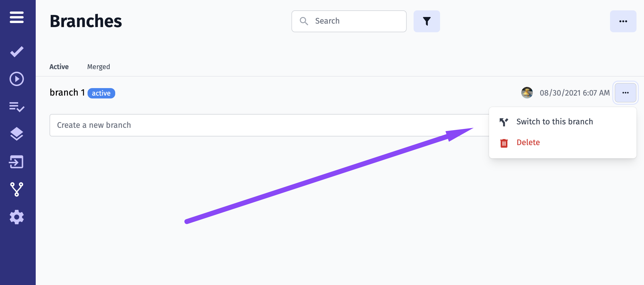Click the checkmark icon in sidebar
This screenshot has height=285, width=644.
17,52
